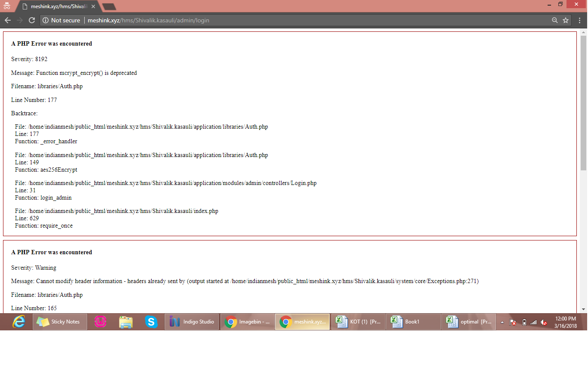The width and height of the screenshot is (588, 382).
Task: Bookmark this page with the star icon
Action: [566, 20]
